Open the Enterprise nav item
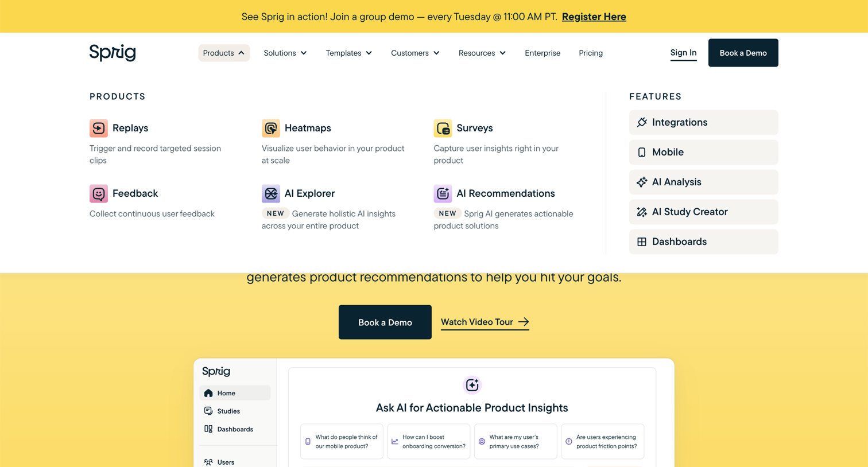The height and width of the screenshot is (467, 868). point(542,53)
